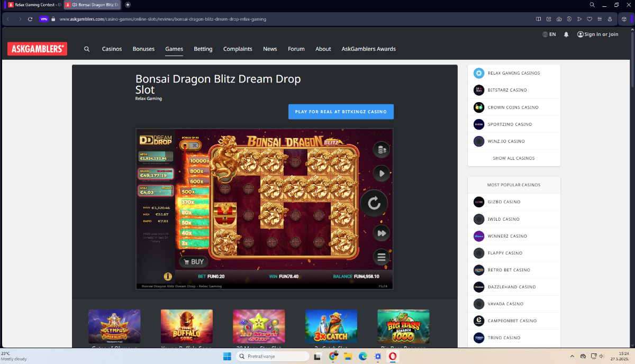Open the coin stack bet settings
Viewport: 635px width, 364px height.
[x=381, y=150]
